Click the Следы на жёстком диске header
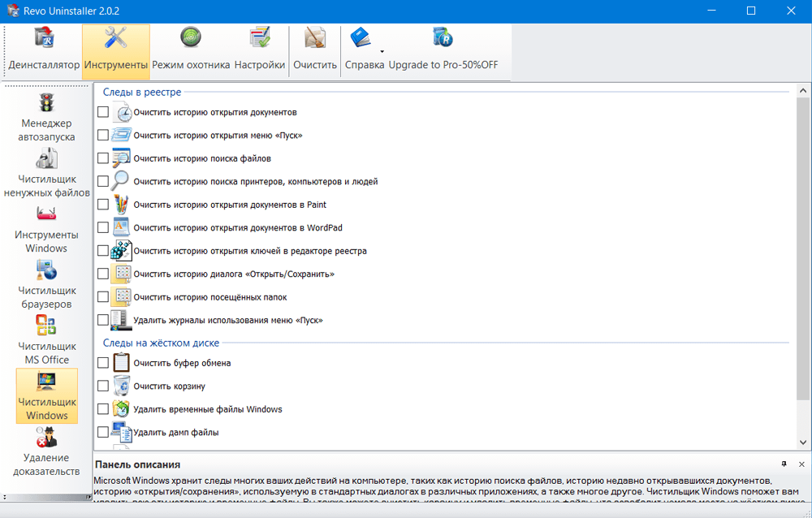The image size is (812, 518). 161,343
